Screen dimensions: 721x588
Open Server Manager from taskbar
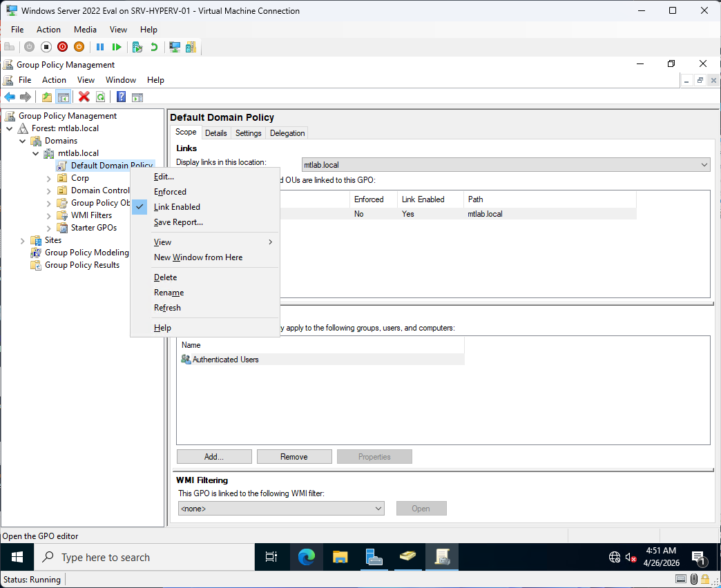[x=374, y=557]
